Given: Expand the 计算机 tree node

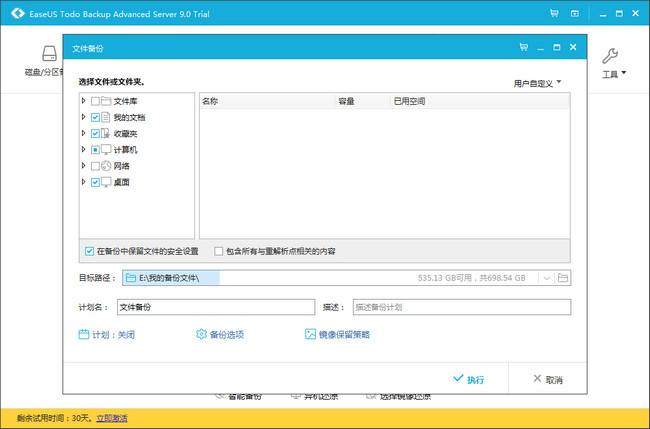Looking at the screenshot, I should 83,149.
